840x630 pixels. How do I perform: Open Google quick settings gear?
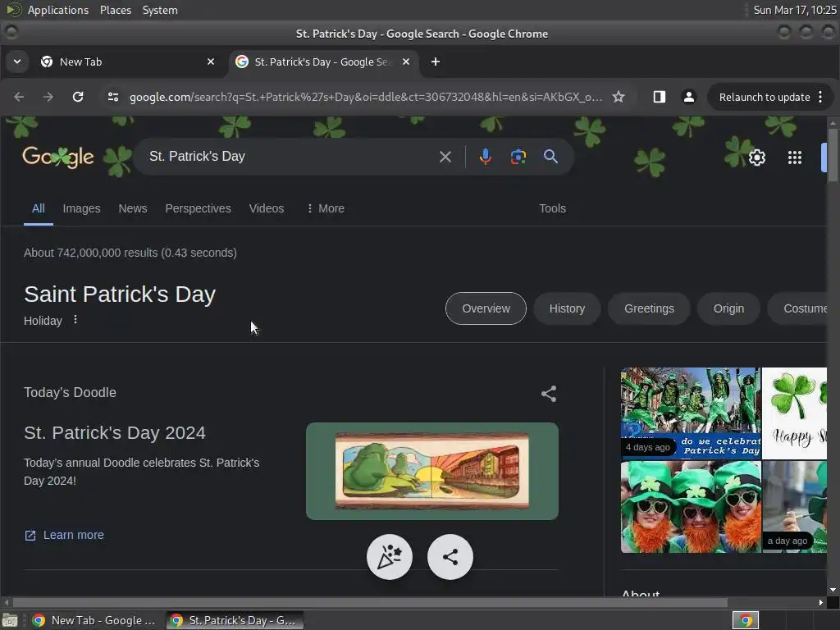pos(757,157)
